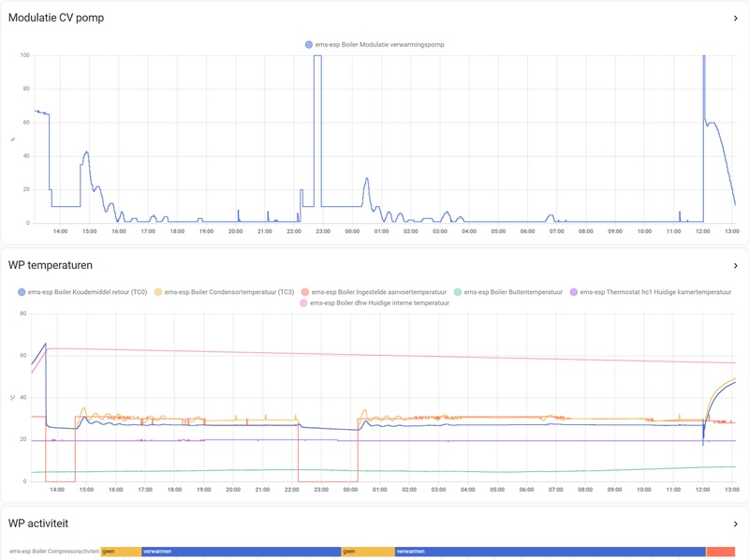
Task: Click the yellow Condensortemperatuur (TC3) legend dot
Action: pos(159,290)
